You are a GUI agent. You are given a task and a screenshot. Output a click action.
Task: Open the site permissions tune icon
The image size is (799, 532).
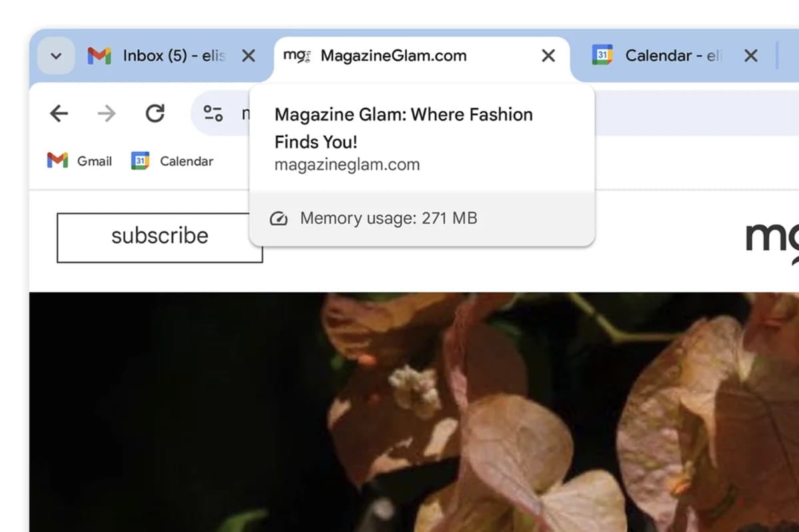[x=212, y=113]
